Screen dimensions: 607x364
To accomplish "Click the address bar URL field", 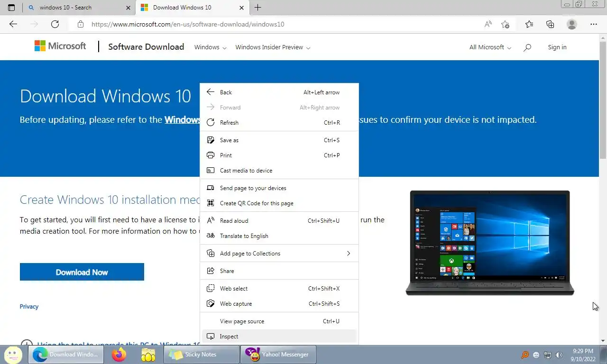I will pos(285,24).
